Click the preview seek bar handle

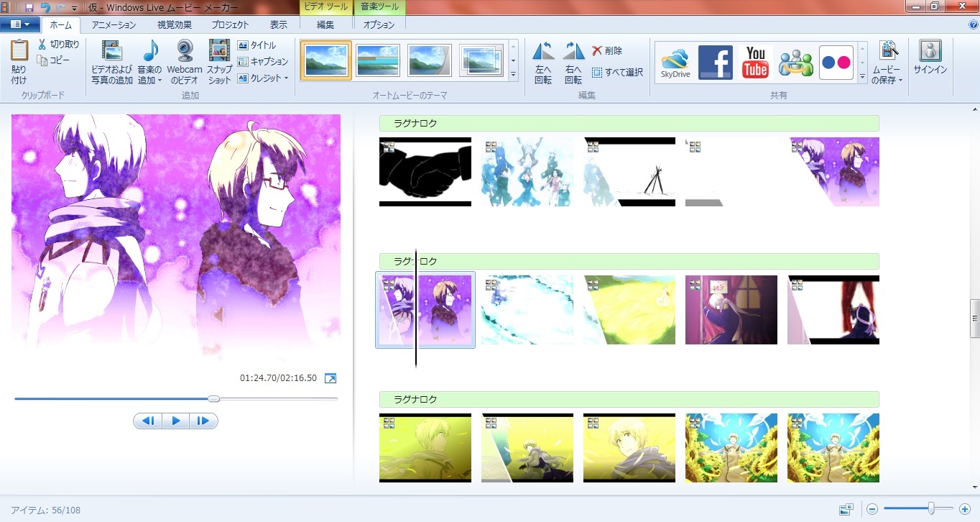point(213,398)
